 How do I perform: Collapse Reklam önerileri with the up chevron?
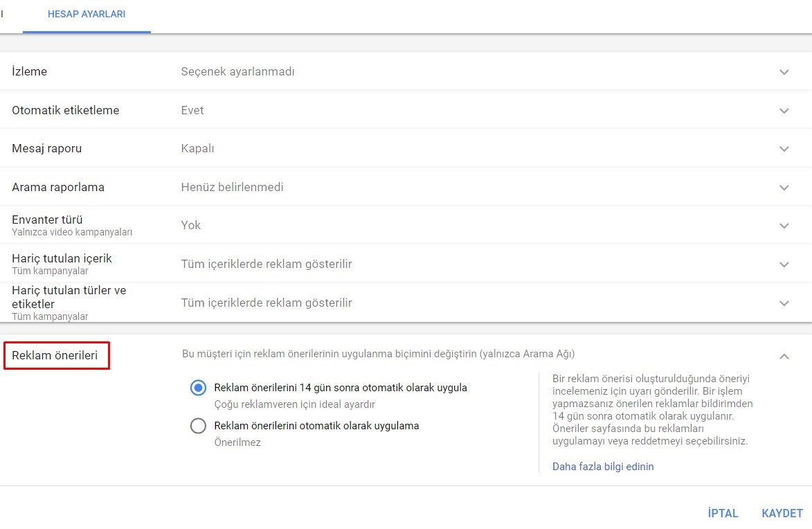click(x=784, y=356)
